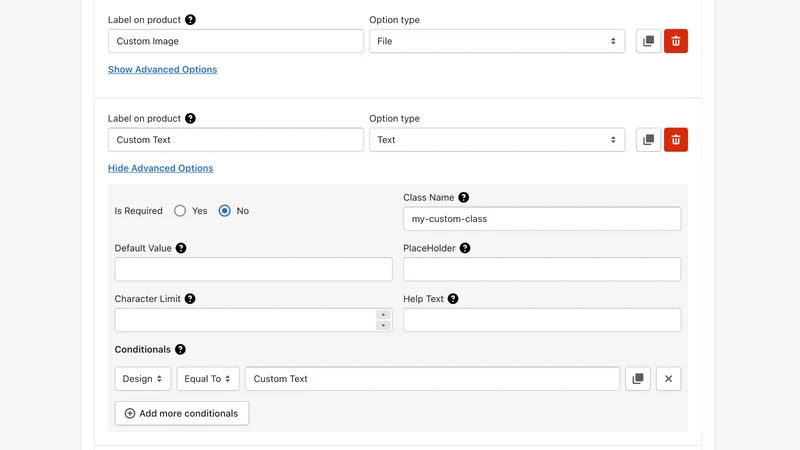Edit the Custom Image label field

coord(236,41)
